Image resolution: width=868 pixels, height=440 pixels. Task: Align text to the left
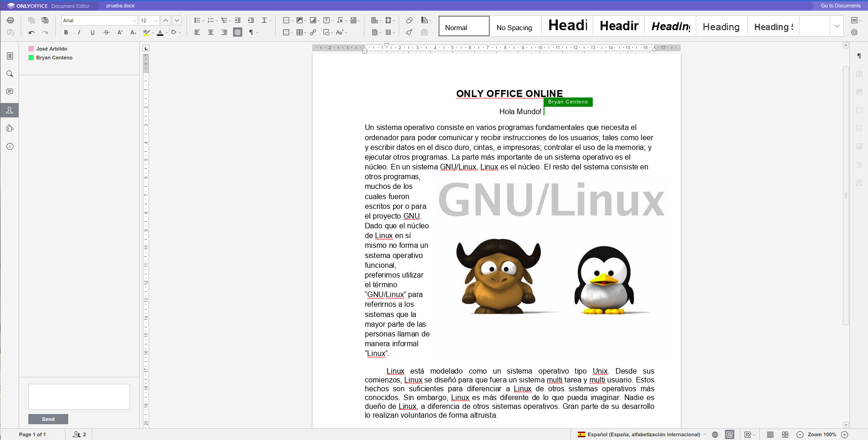point(197,32)
